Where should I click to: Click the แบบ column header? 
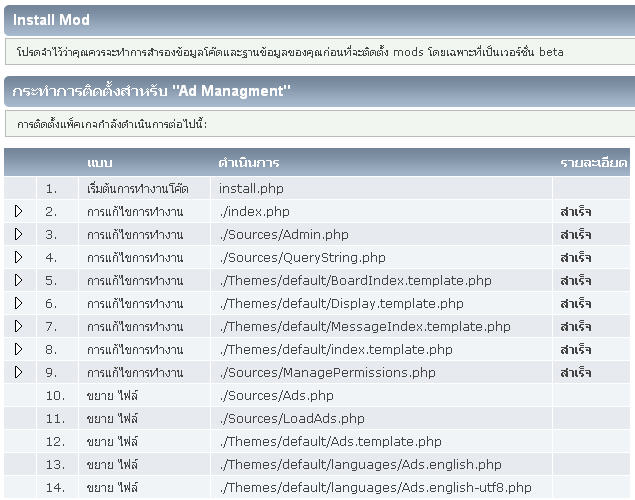click(x=100, y=162)
